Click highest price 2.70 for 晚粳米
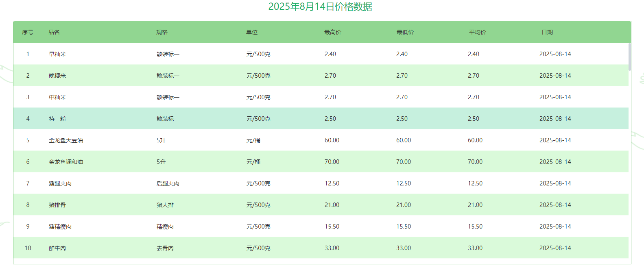 pyautogui.click(x=330, y=76)
